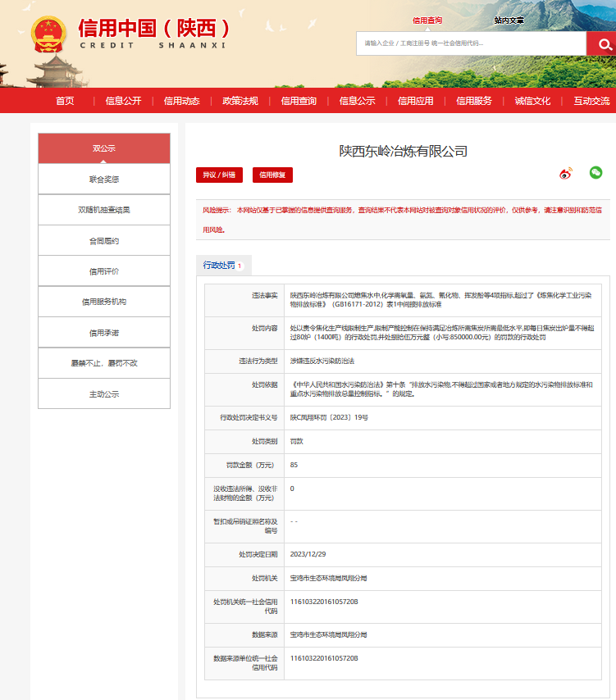
Task: Click the 异议/纠错 button
Action: (219, 175)
